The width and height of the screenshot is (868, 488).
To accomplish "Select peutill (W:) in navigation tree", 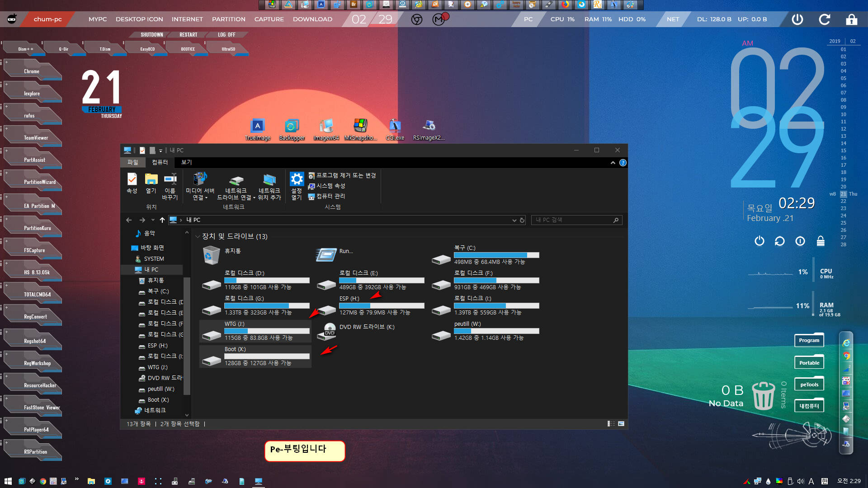I will [156, 389].
